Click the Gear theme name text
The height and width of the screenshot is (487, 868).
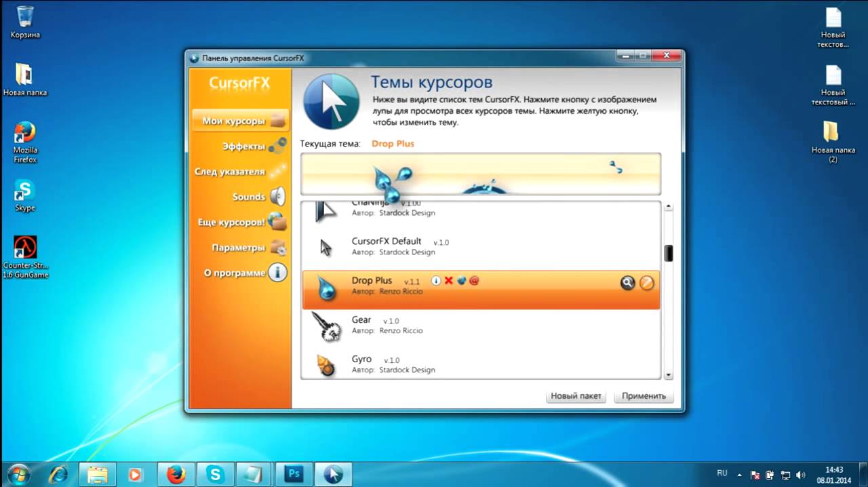tap(361, 319)
